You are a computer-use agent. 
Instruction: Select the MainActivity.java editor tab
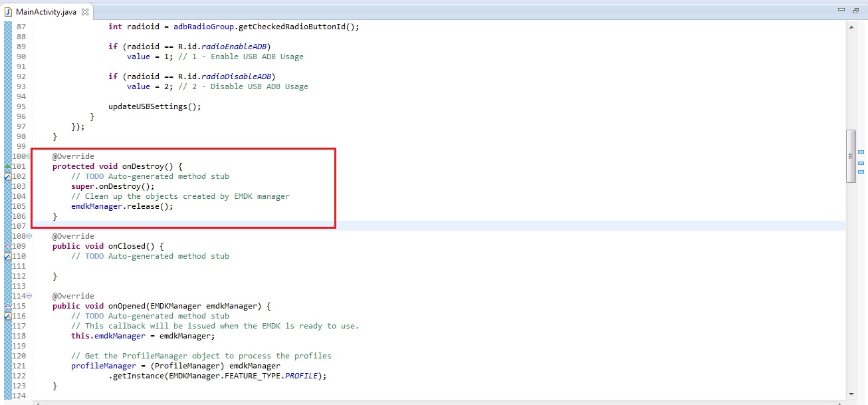tap(46, 12)
